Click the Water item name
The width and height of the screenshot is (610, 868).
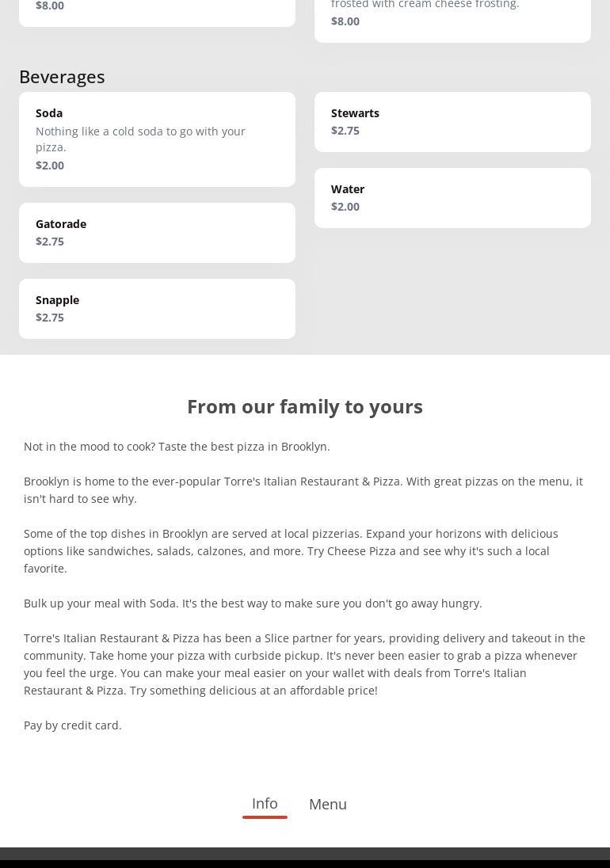click(x=348, y=189)
